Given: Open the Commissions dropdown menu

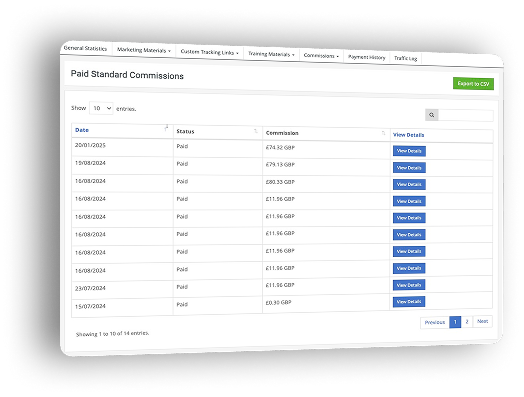Looking at the screenshot, I should pos(321,56).
